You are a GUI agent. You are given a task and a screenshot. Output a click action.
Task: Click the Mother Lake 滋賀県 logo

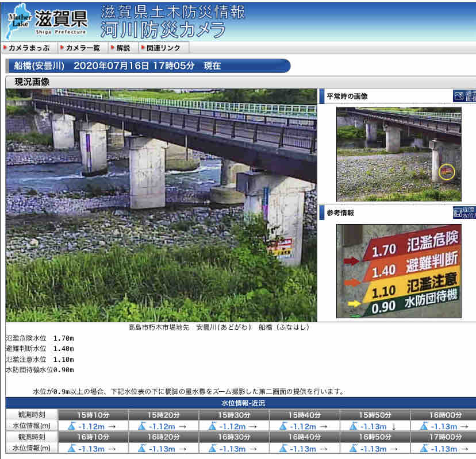pos(47,22)
